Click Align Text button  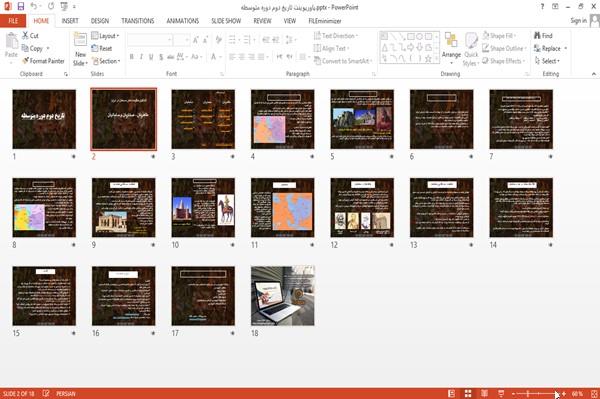tap(331, 48)
